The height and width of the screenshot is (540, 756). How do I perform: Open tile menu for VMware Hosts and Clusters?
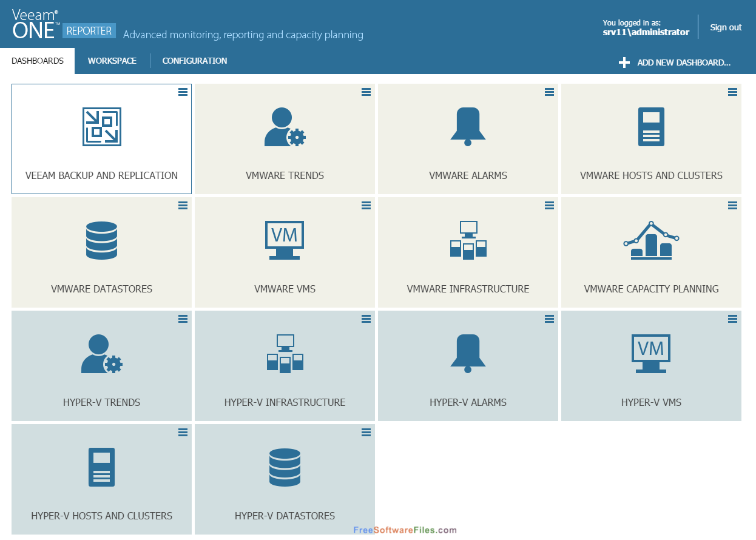pos(732,92)
